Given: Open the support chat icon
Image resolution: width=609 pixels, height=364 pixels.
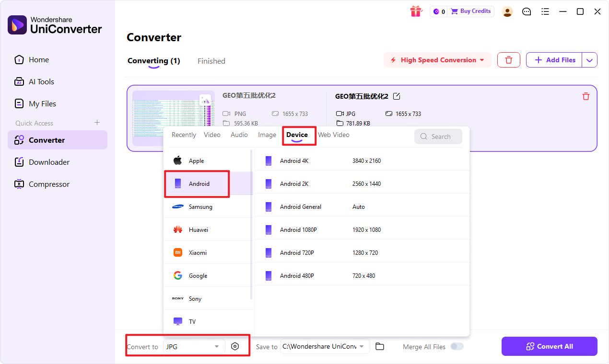Looking at the screenshot, I should tap(527, 11).
